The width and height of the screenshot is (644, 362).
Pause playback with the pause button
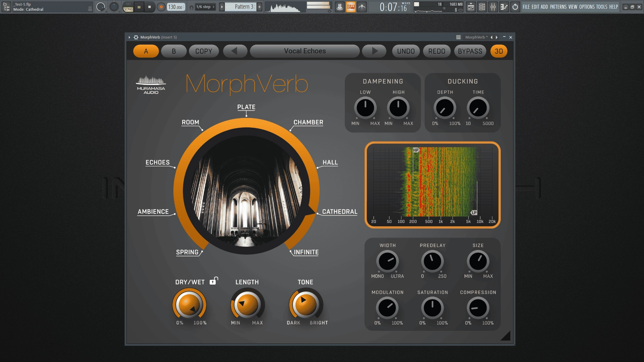pyautogui.click(x=139, y=7)
